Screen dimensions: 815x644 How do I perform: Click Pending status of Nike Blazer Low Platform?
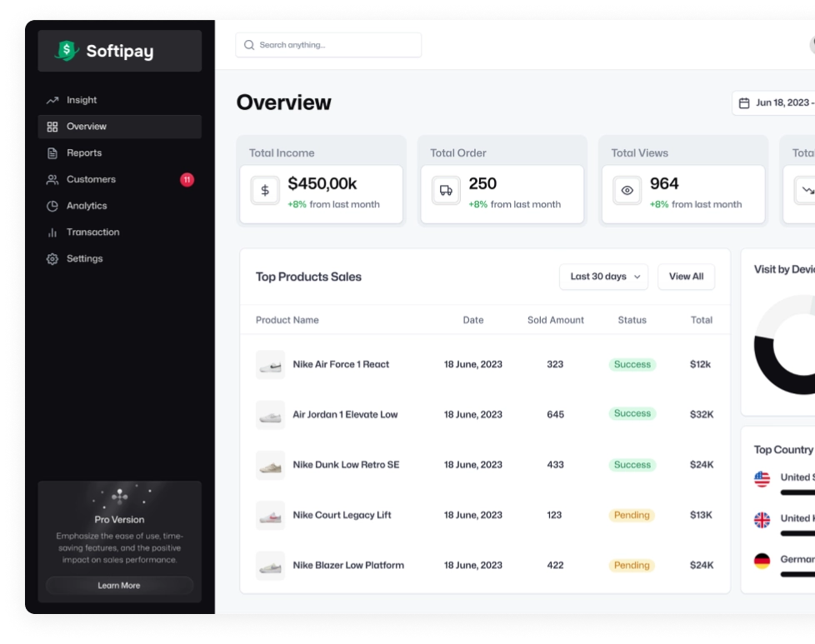coord(632,566)
